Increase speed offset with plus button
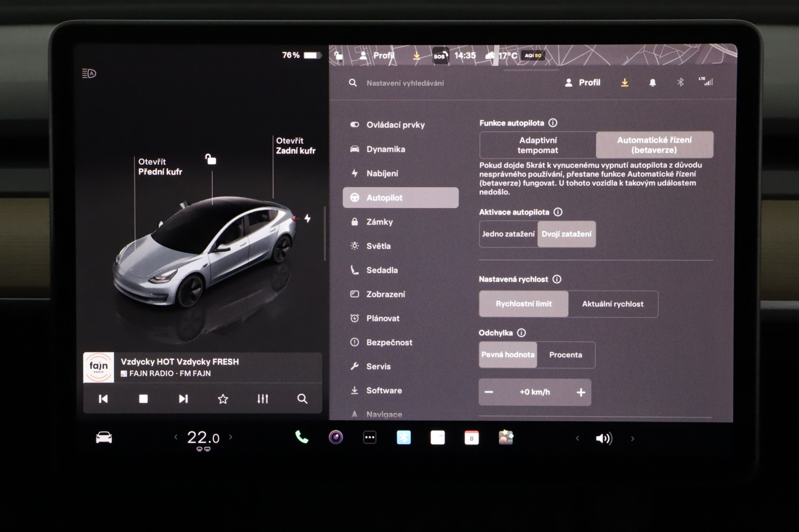The height and width of the screenshot is (532, 799). coord(581,393)
